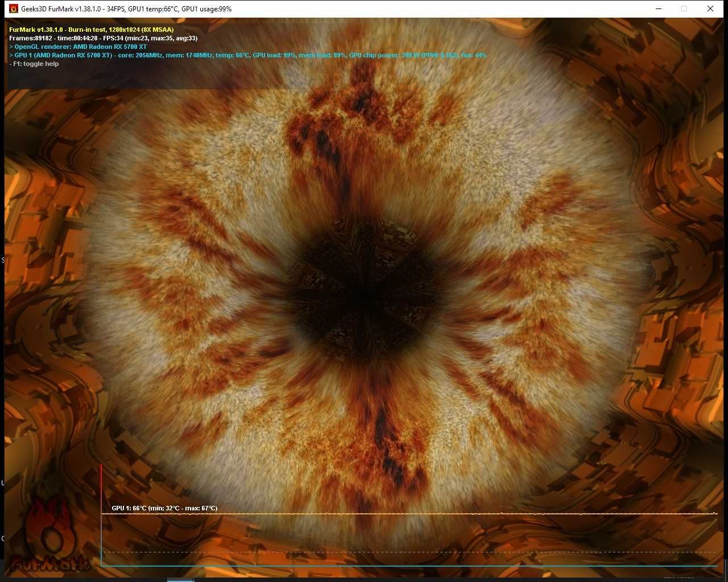
Task: Click the 'F1: toggle help' text
Action: 34,64
